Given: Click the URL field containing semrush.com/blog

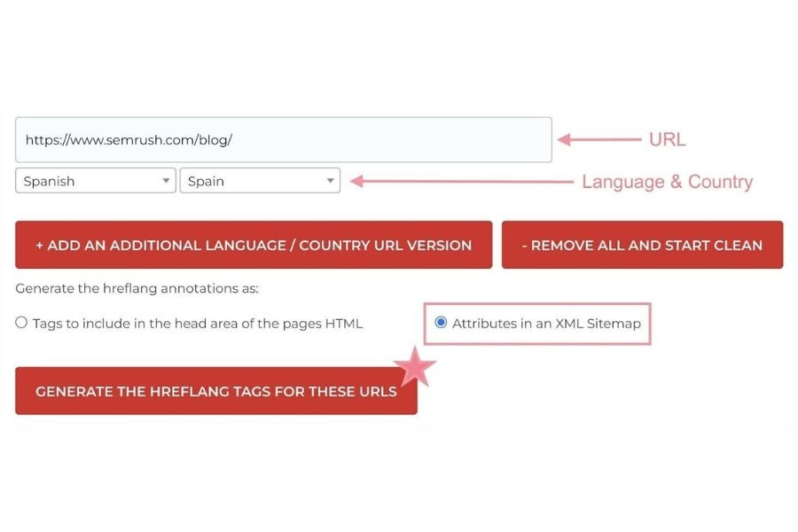Looking at the screenshot, I should click(x=284, y=140).
